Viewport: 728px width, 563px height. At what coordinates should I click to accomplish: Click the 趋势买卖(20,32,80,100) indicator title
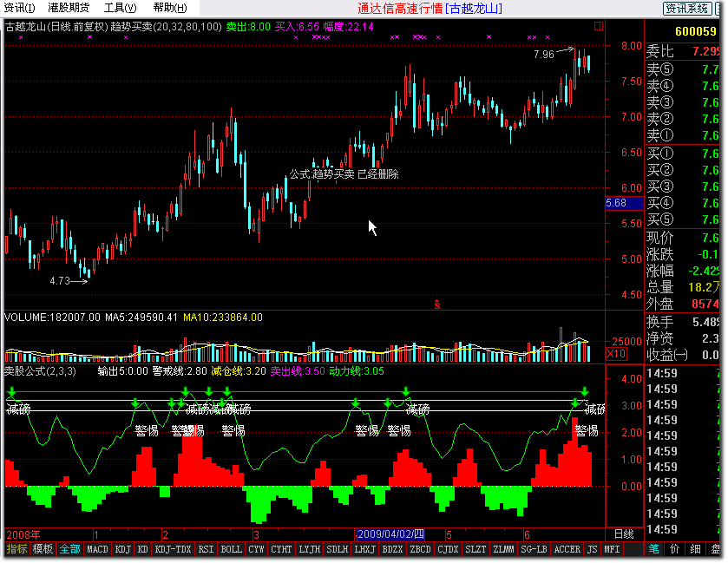[167, 27]
